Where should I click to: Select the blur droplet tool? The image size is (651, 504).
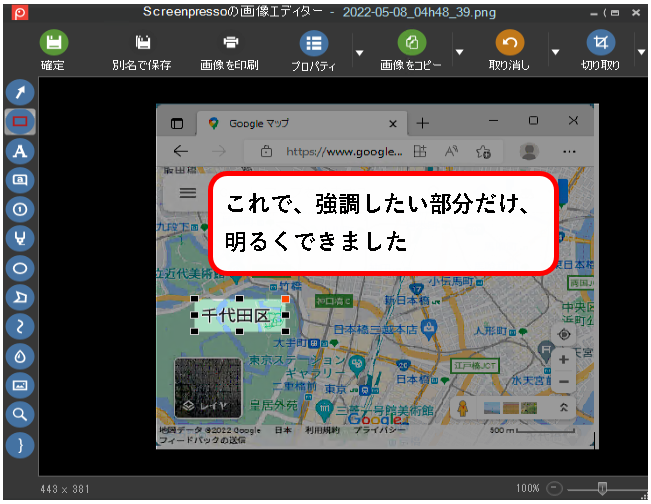(20, 356)
